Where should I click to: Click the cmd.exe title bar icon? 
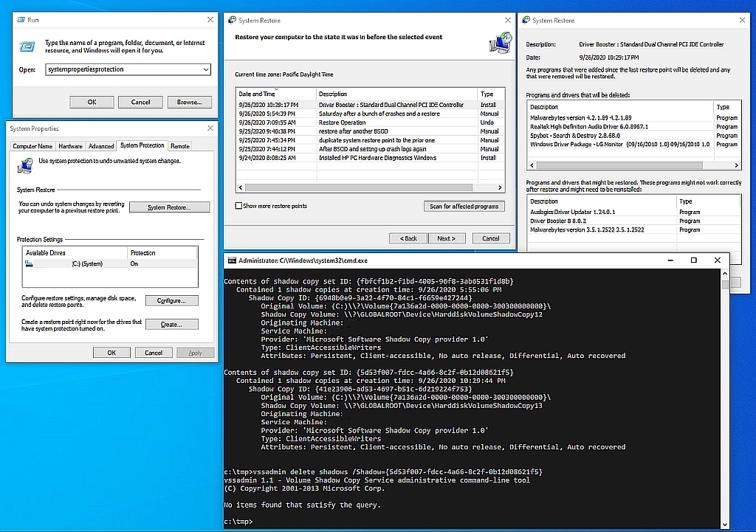tap(232, 260)
